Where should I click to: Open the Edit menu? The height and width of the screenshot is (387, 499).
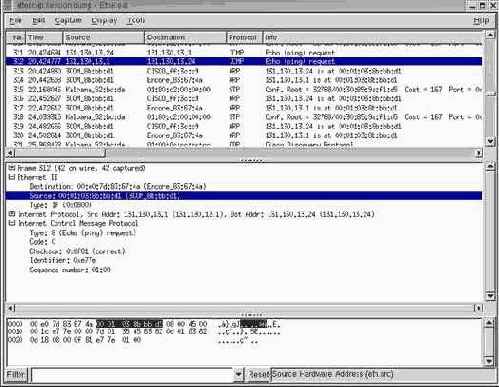pos(38,21)
